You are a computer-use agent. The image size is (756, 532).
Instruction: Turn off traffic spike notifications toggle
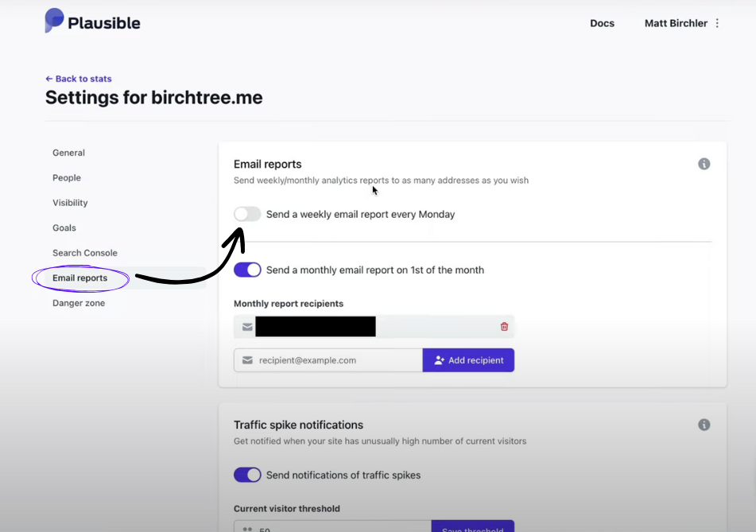pyautogui.click(x=247, y=475)
